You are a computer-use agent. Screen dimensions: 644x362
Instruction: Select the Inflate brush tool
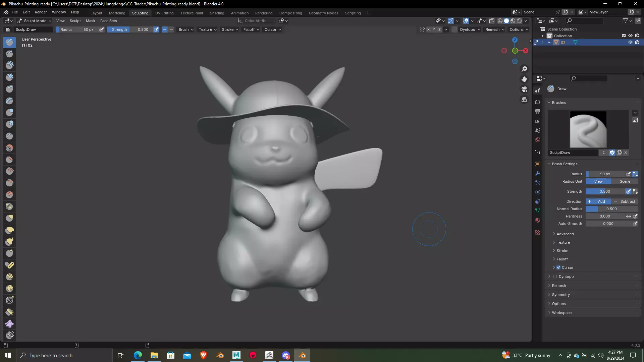point(9,112)
